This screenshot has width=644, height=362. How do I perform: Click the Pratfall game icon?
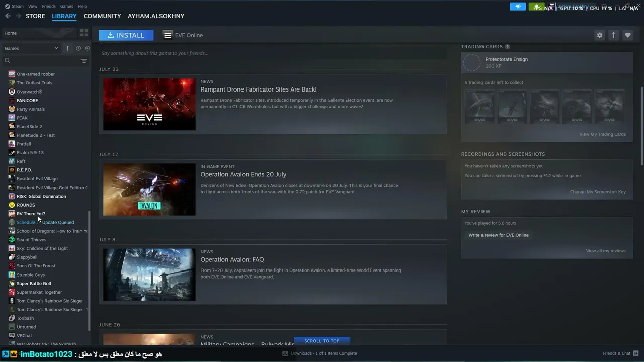coord(12,144)
